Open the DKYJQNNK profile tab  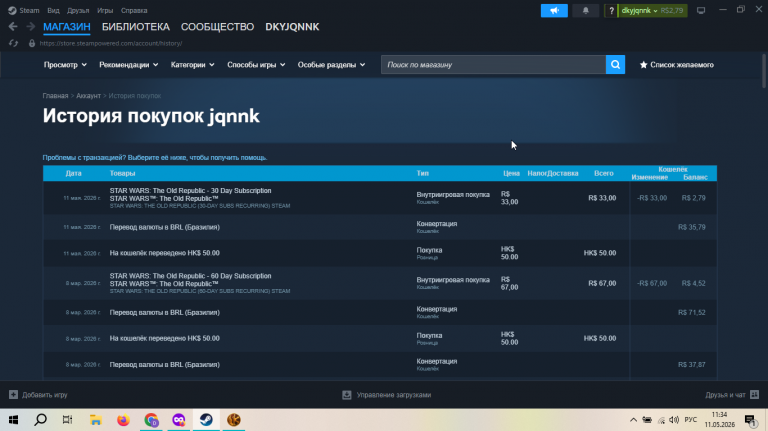(x=292, y=27)
